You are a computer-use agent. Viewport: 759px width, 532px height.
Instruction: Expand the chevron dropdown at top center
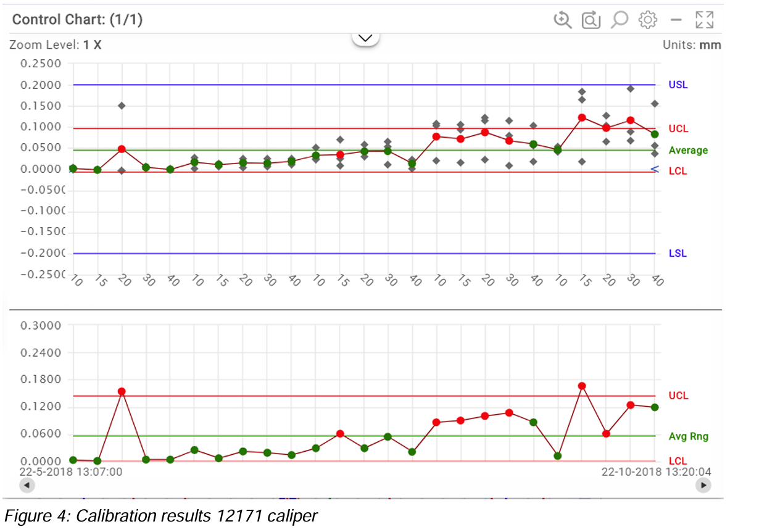(365, 38)
